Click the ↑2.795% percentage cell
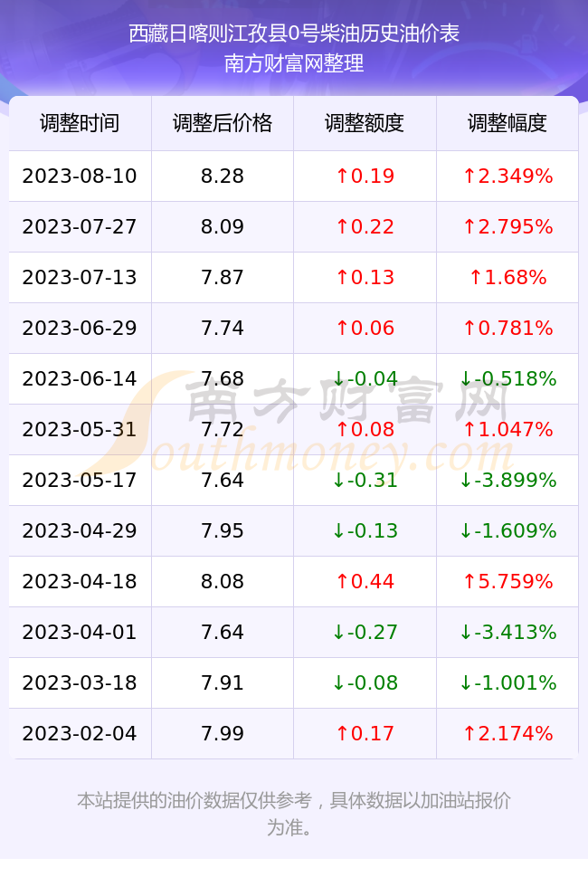 pyautogui.click(x=507, y=227)
